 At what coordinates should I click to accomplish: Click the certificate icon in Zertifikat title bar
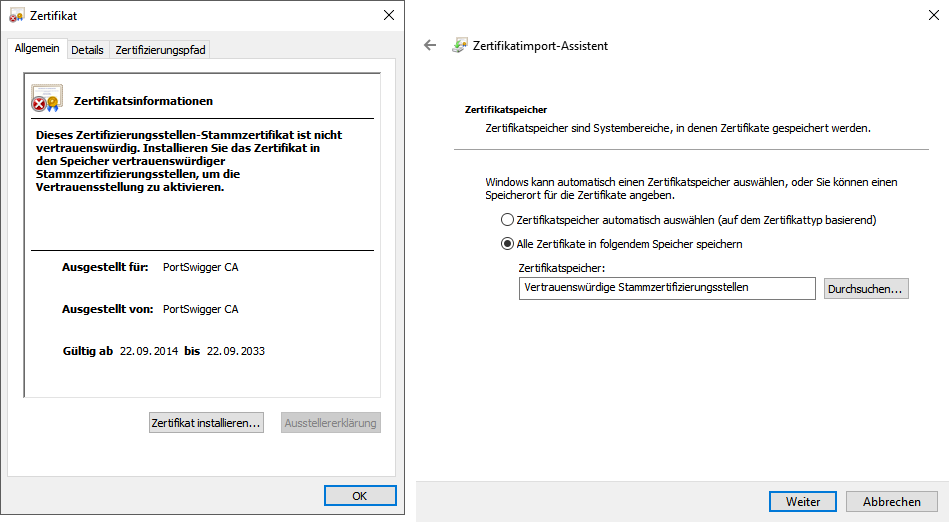click(x=17, y=16)
